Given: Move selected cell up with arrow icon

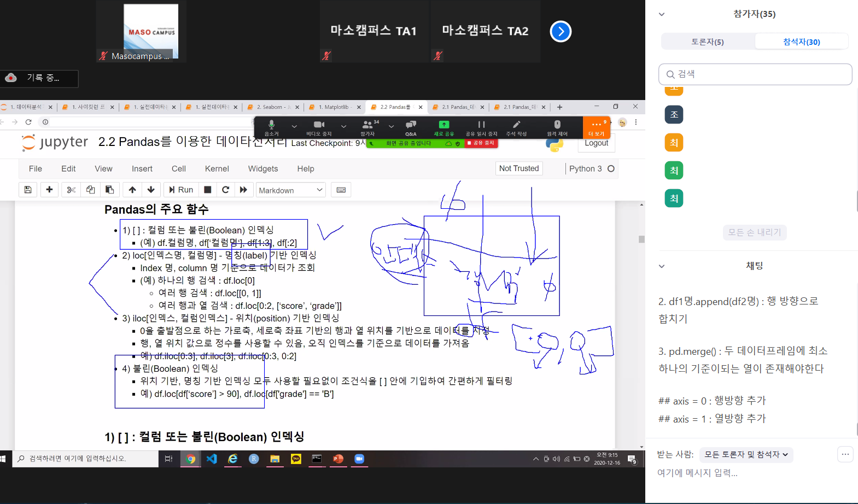Looking at the screenshot, I should (x=132, y=190).
